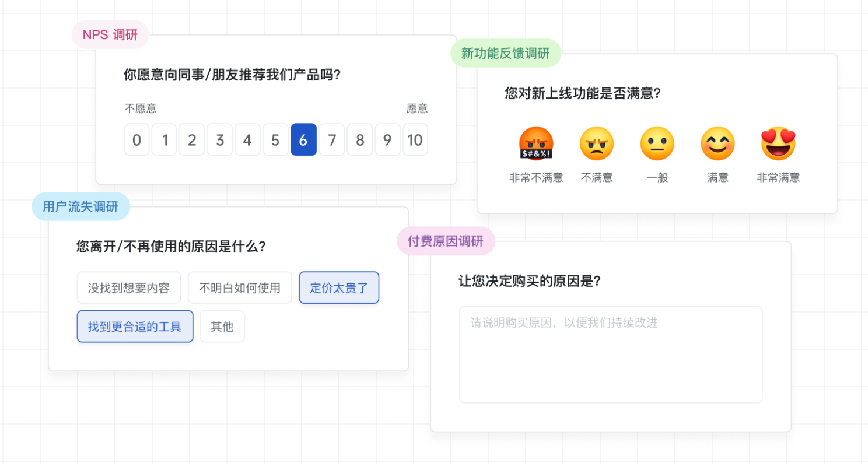
Task: Deselect the 找到更合适的工具 option
Action: pyautogui.click(x=135, y=327)
